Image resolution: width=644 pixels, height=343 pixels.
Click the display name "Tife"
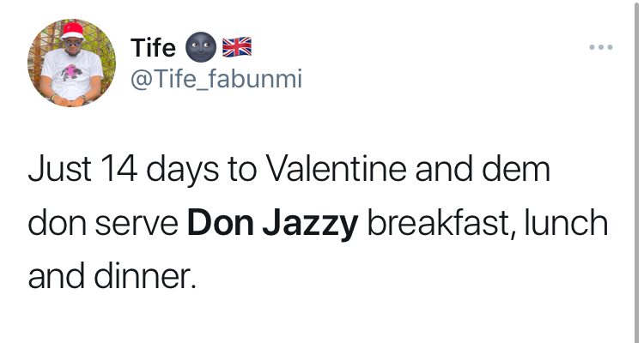(x=153, y=47)
